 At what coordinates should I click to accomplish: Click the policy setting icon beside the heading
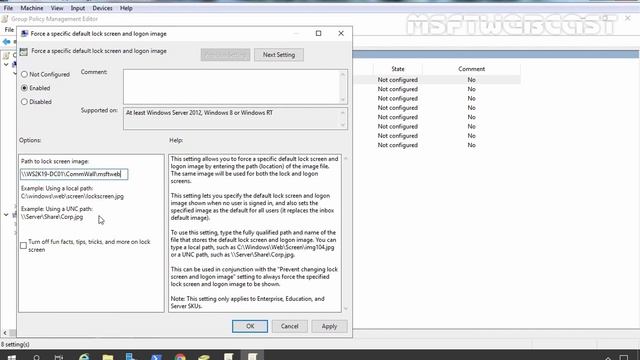pyautogui.click(x=24, y=51)
